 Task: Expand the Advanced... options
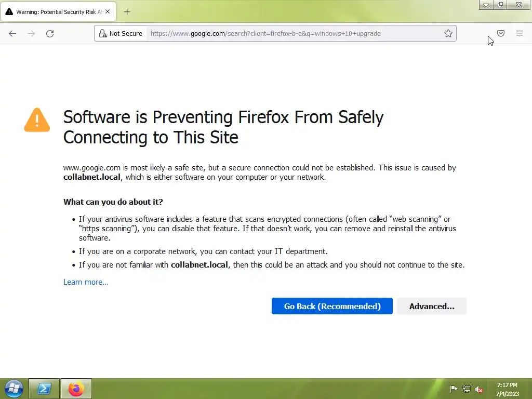(x=431, y=306)
